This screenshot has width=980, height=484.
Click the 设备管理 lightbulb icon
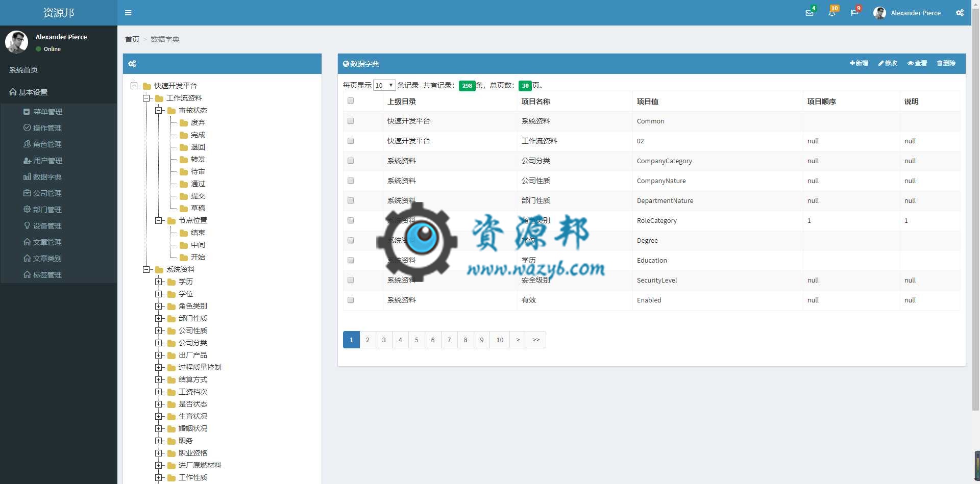click(27, 225)
